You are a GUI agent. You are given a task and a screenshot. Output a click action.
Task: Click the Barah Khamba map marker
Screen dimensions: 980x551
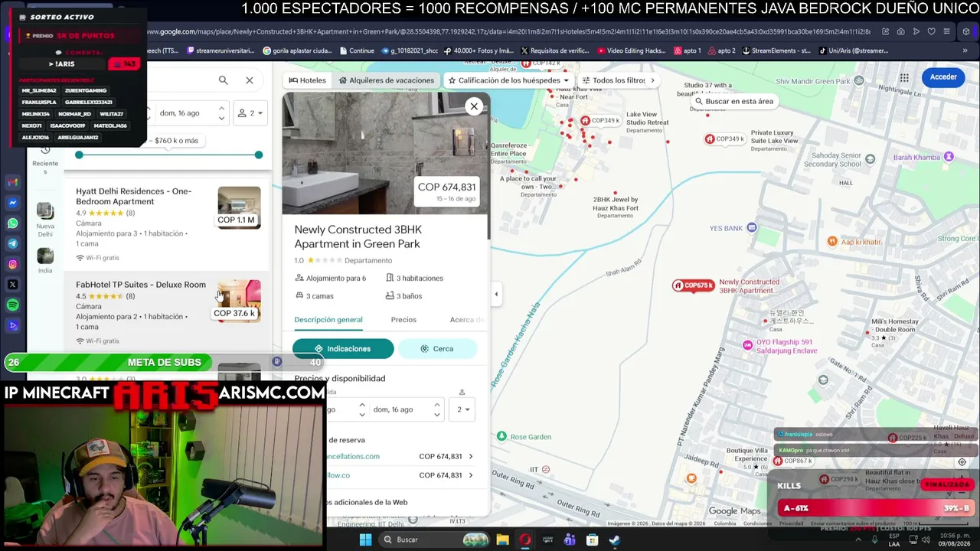tap(949, 157)
